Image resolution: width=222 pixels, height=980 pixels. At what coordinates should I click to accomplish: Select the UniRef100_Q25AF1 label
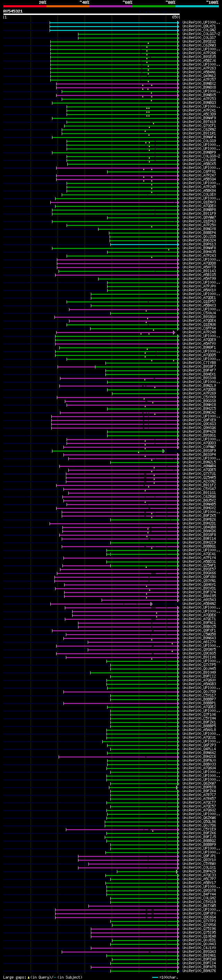pos(199,565)
